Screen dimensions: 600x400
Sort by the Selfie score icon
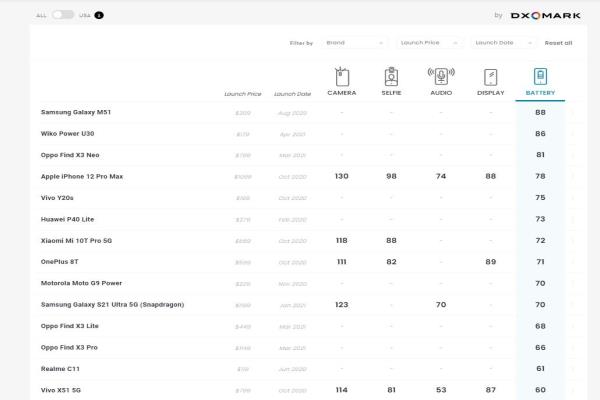(x=391, y=77)
